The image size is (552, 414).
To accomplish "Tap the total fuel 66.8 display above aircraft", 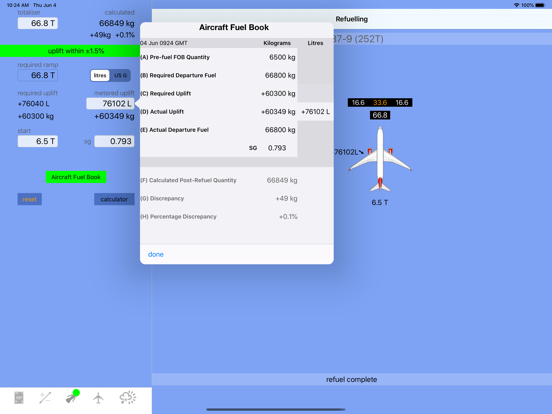I will coord(380,115).
